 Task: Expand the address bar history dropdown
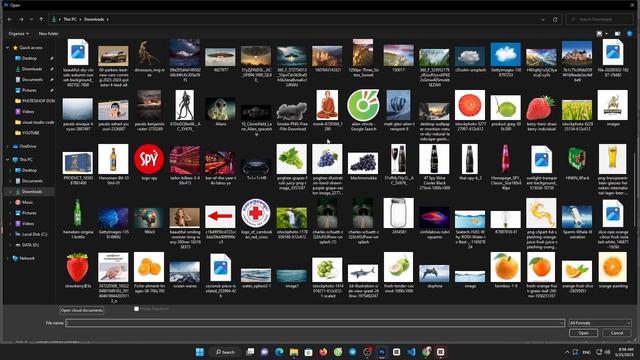tap(543, 19)
